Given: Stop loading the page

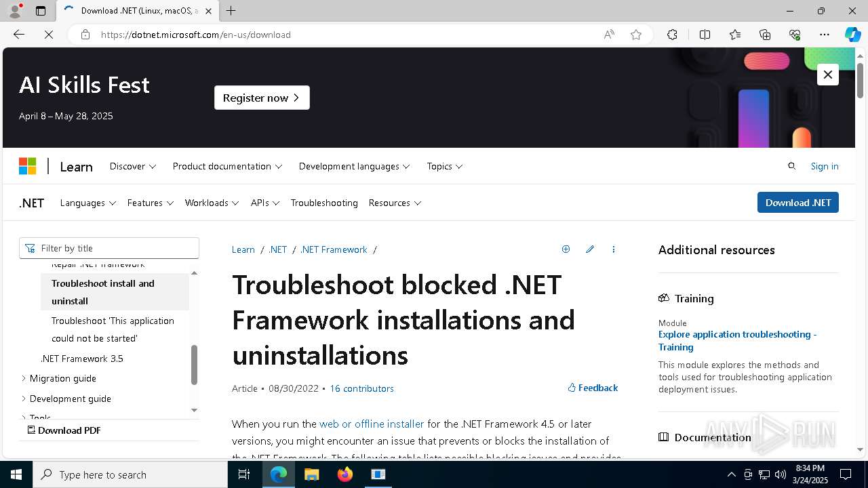Looking at the screenshot, I should pyautogui.click(x=49, y=35).
